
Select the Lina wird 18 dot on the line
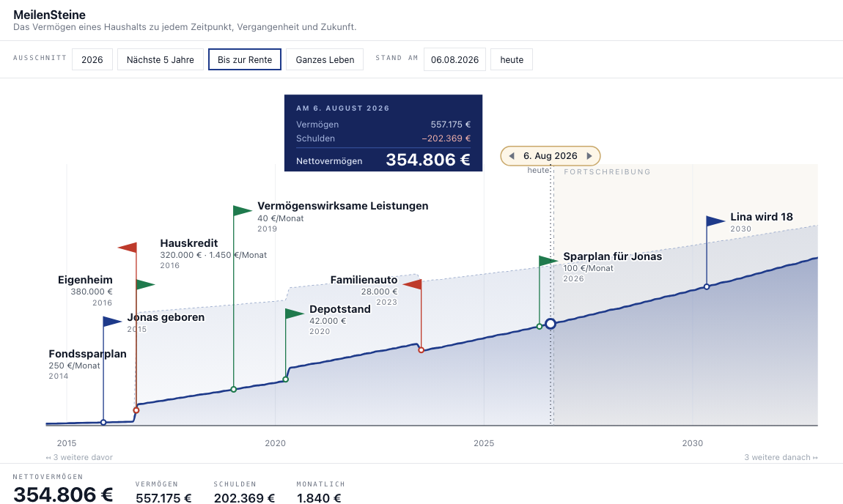click(707, 287)
